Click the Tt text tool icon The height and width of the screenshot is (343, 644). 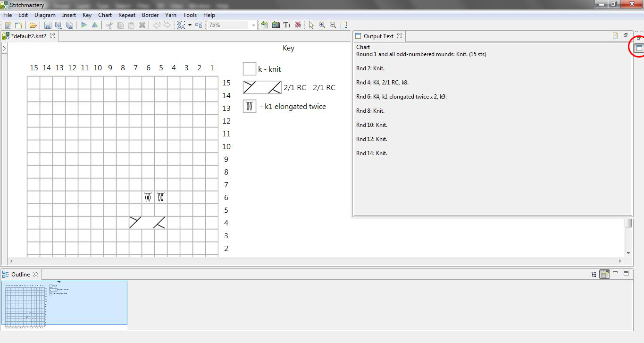tap(286, 25)
